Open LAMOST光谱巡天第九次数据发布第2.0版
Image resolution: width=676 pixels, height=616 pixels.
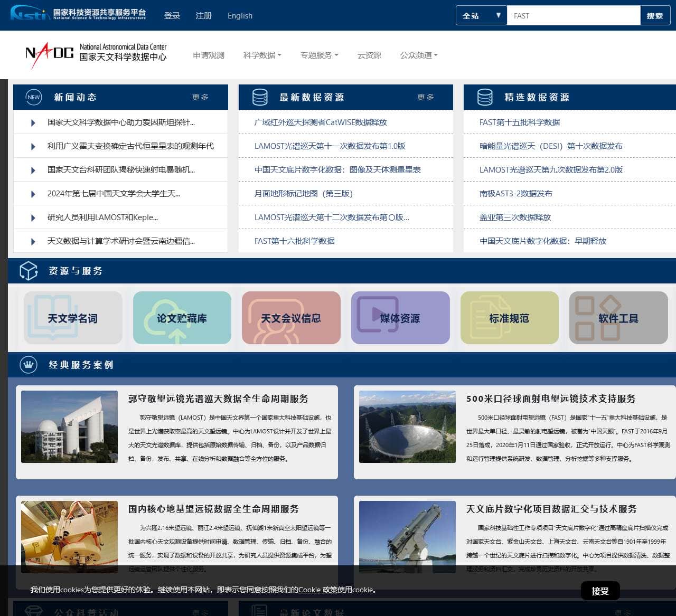(x=551, y=169)
